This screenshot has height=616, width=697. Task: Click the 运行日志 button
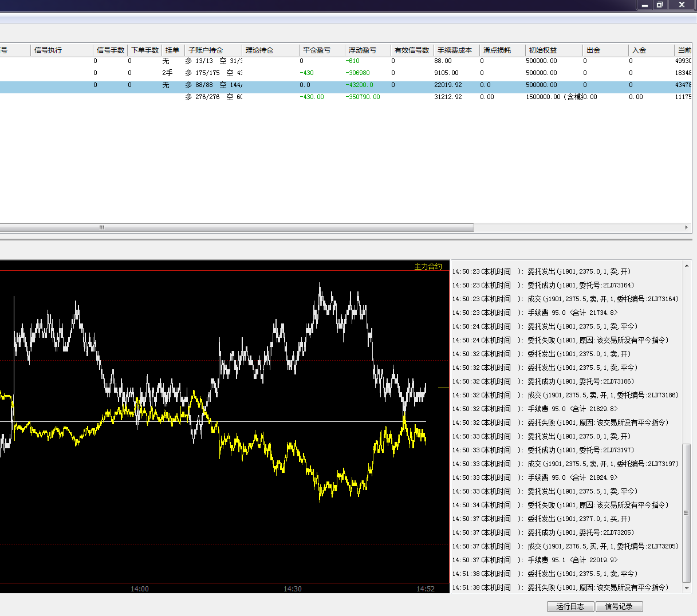point(570,606)
